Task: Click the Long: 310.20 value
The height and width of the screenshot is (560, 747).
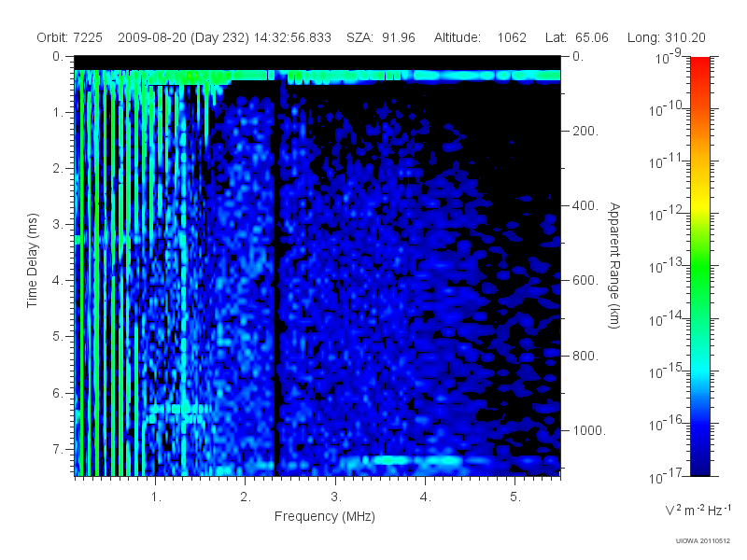Action: click(666, 37)
